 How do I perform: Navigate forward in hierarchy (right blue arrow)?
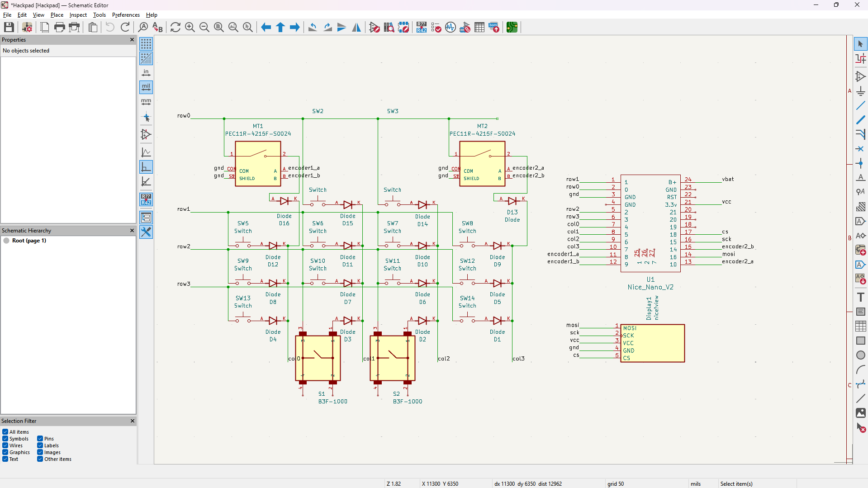[295, 27]
